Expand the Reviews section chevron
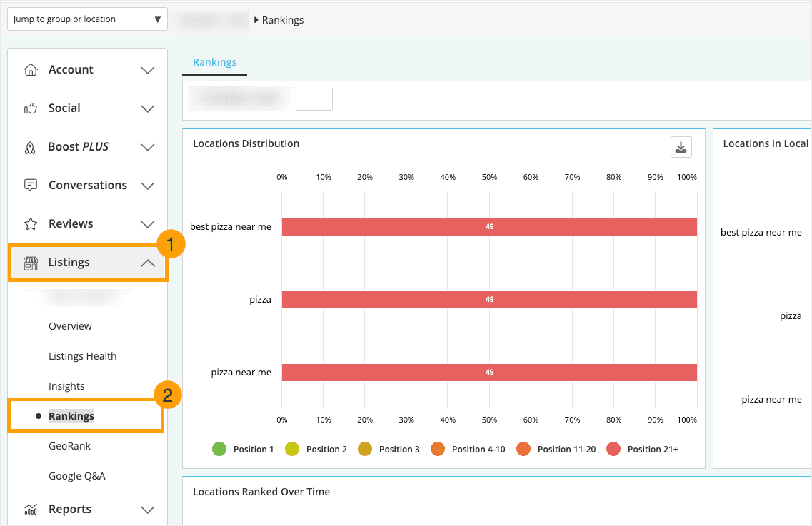 [148, 223]
